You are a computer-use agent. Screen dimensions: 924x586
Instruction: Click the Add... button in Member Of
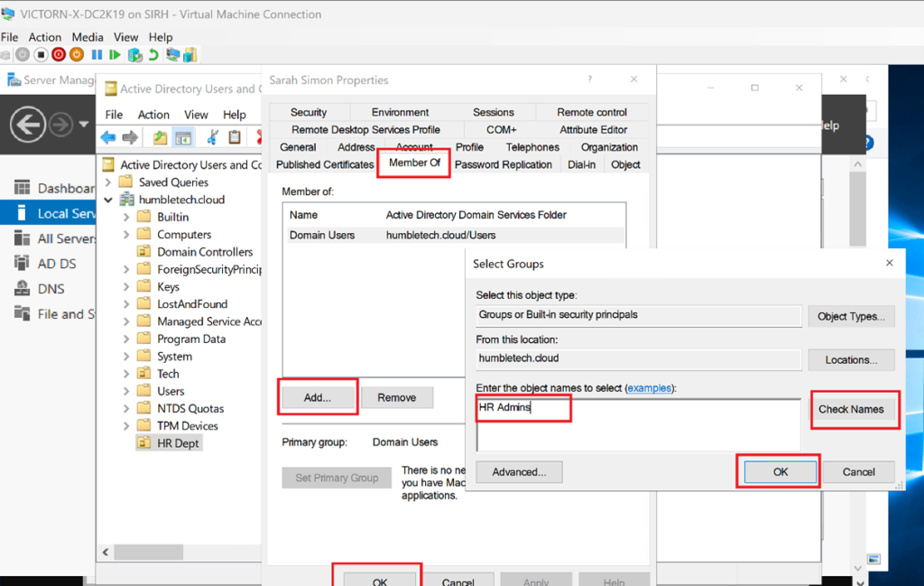(318, 398)
